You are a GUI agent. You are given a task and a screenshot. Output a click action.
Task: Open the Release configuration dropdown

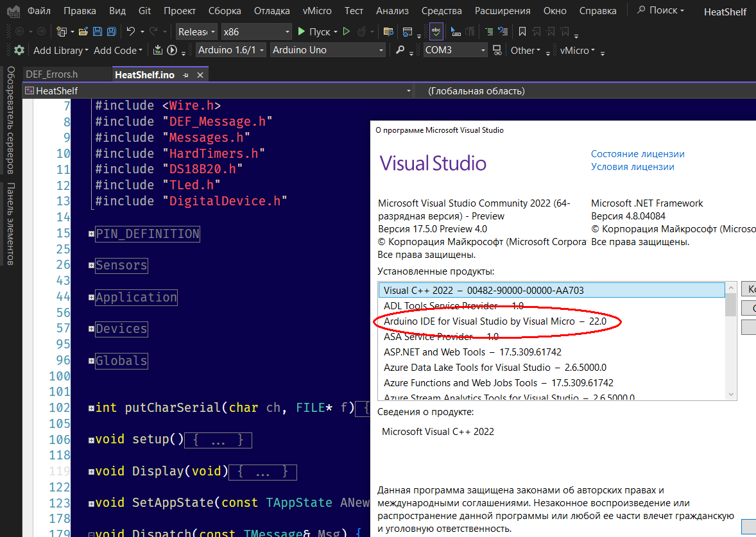tap(197, 32)
